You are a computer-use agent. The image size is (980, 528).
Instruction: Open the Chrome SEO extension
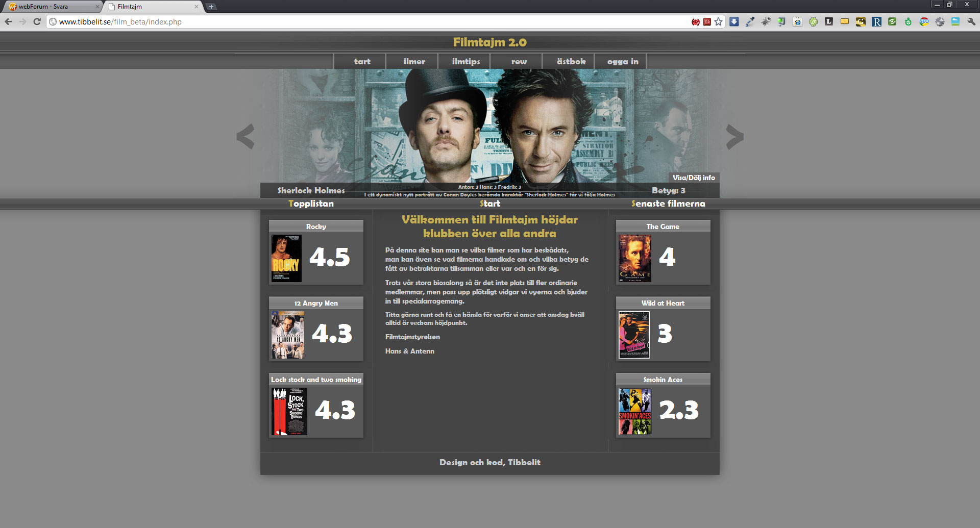(x=924, y=22)
